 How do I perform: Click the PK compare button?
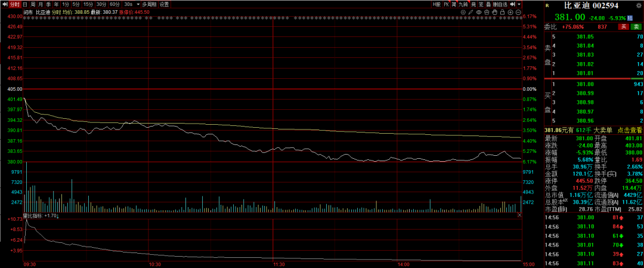[x=447, y=4]
